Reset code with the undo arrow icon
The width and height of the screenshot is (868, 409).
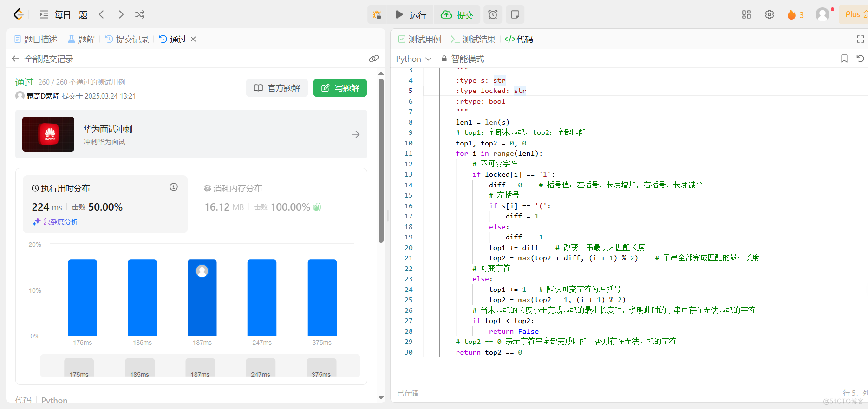(860, 59)
